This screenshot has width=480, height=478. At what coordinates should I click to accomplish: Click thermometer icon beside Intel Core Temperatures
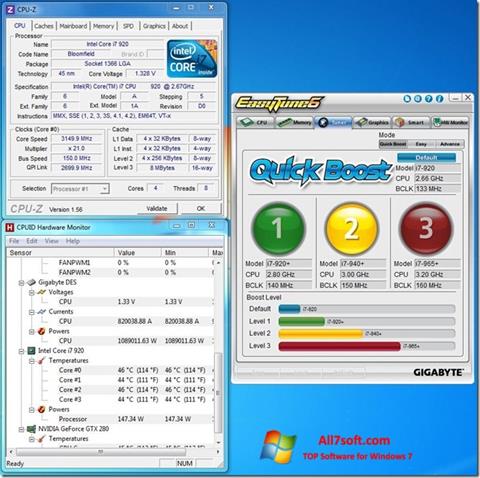coord(42,360)
